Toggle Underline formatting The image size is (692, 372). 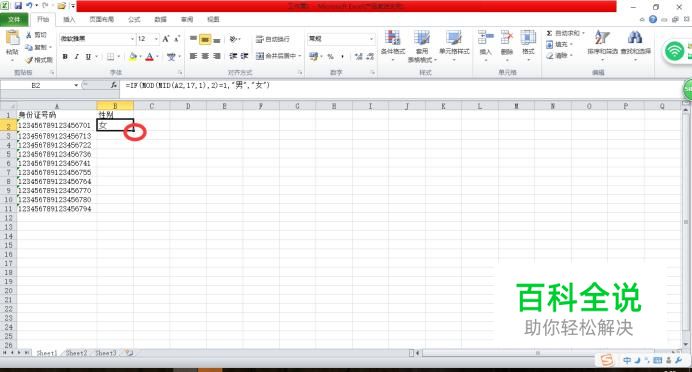88,56
